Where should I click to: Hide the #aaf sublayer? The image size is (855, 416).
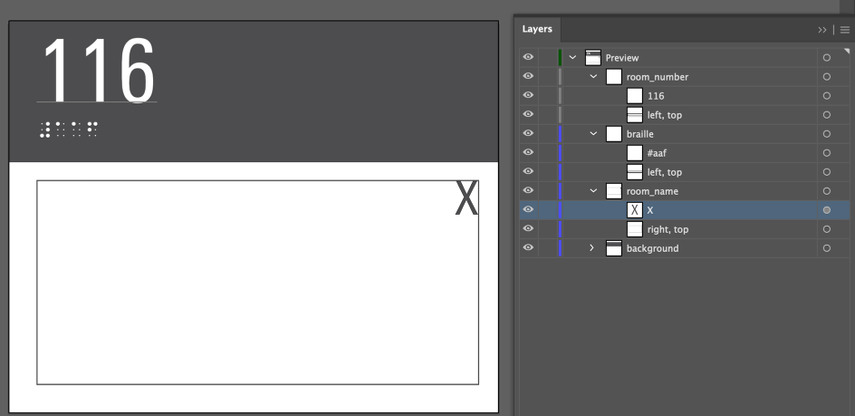point(528,153)
